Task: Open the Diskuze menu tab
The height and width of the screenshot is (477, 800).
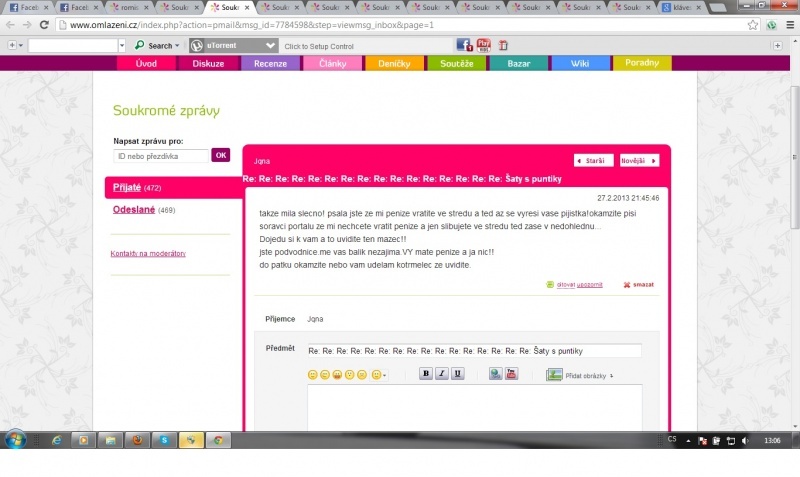Action: pyautogui.click(x=208, y=63)
